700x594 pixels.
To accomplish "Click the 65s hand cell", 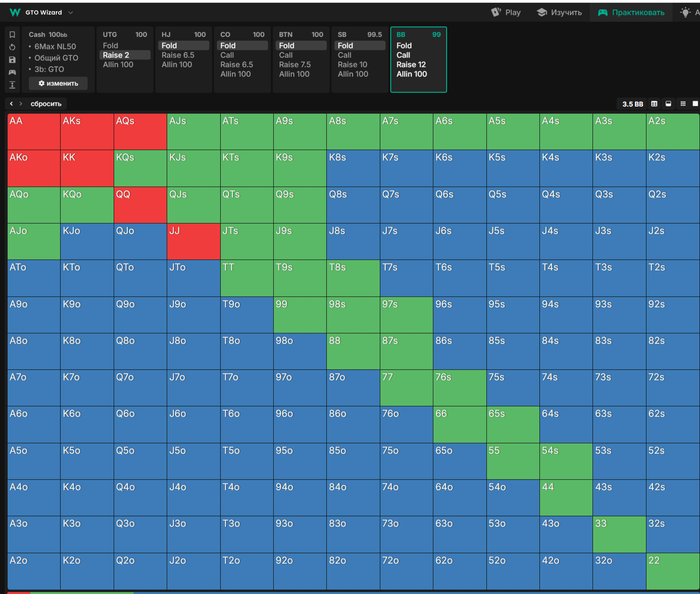I will click(512, 425).
